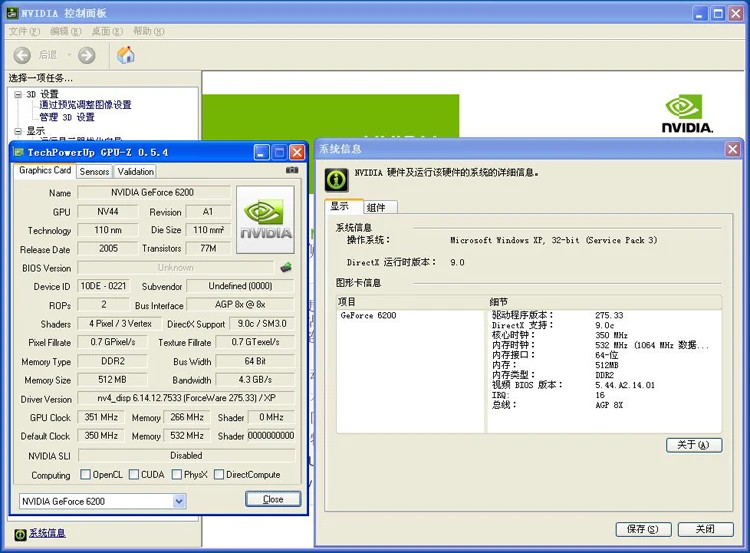750x553 pixels.
Task: Open the Back history dropdown arrow
Action: click(69, 55)
